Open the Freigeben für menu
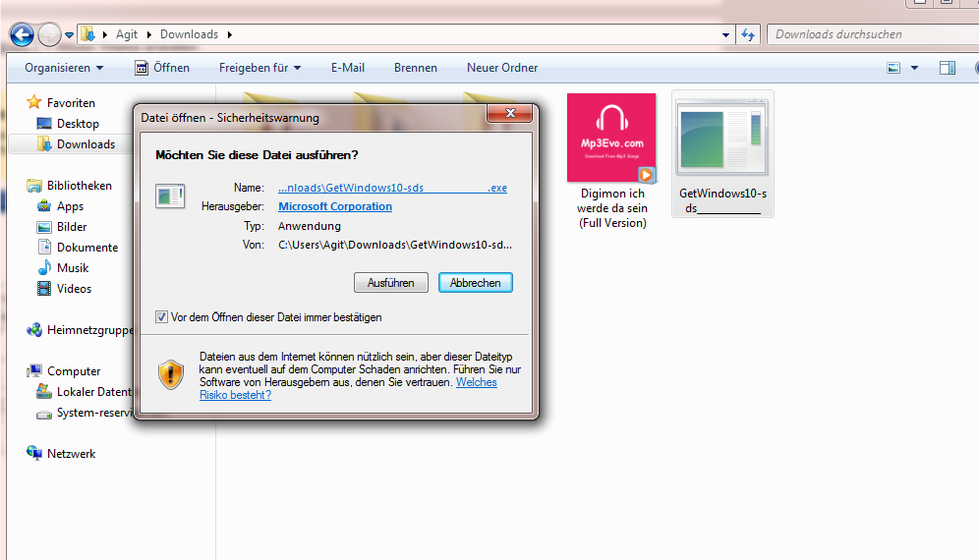 click(x=259, y=68)
